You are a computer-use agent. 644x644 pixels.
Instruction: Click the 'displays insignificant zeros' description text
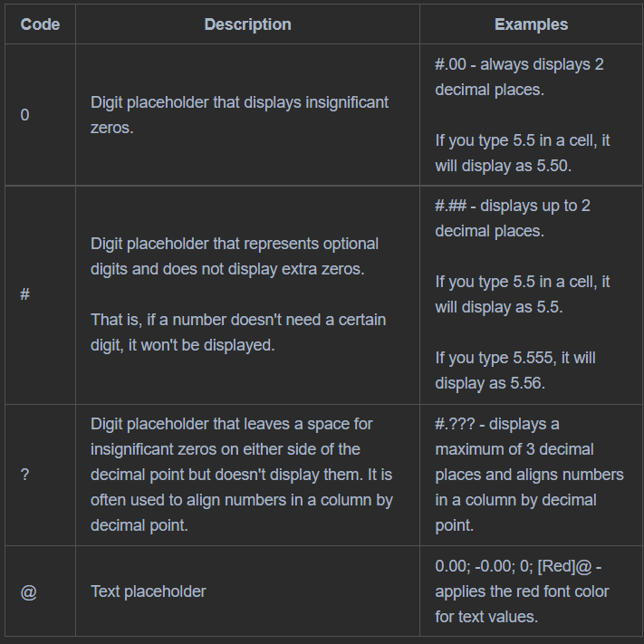[x=239, y=115]
